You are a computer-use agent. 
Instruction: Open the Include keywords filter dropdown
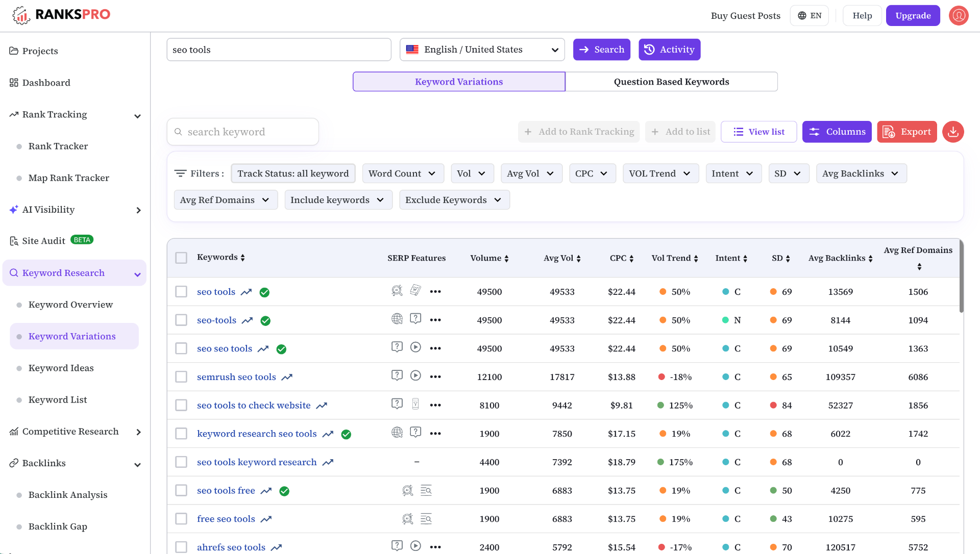pos(338,200)
